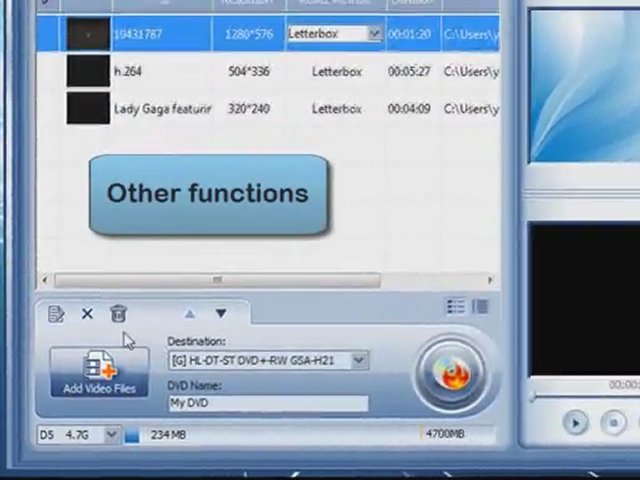Move selected video down in list
The image size is (640, 480).
[220, 314]
